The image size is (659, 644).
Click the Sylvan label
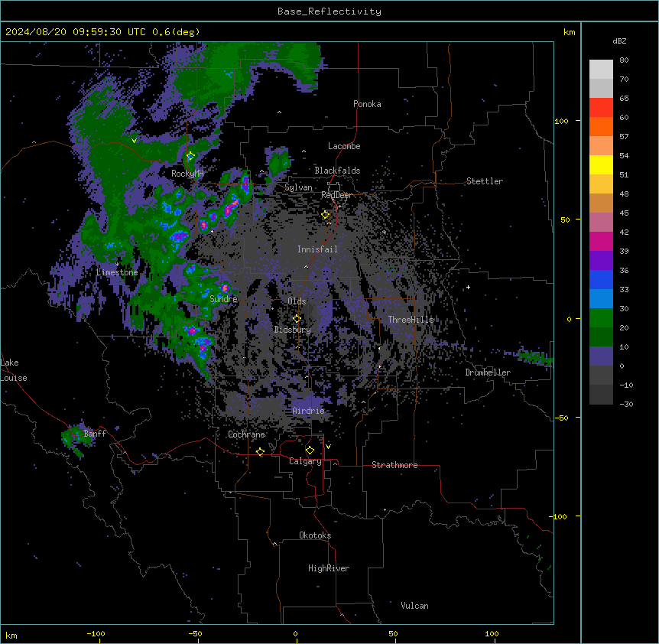pyautogui.click(x=298, y=187)
